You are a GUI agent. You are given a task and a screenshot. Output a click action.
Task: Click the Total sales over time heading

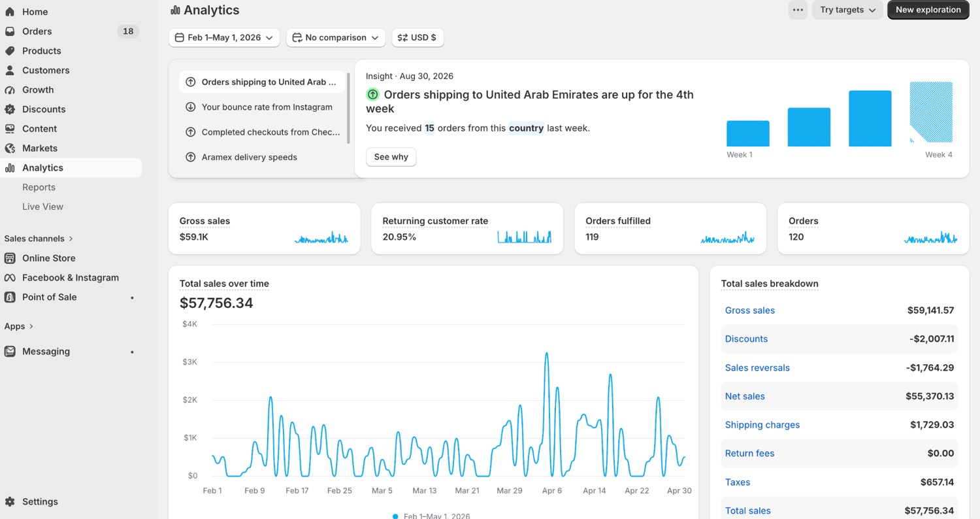pos(224,284)
